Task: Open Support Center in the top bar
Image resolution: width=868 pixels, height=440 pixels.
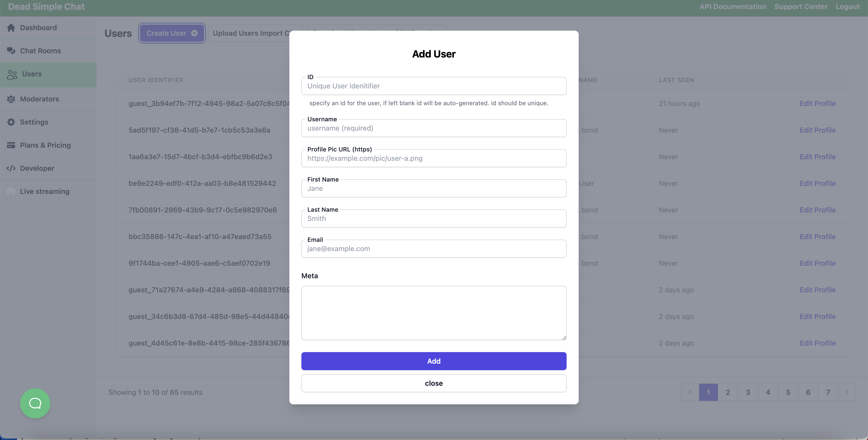Action: coord(801,7)
